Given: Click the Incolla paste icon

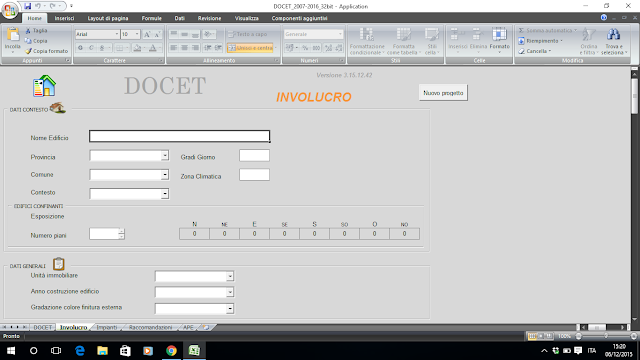Looking at the screenshot, I should pos(13,35).
